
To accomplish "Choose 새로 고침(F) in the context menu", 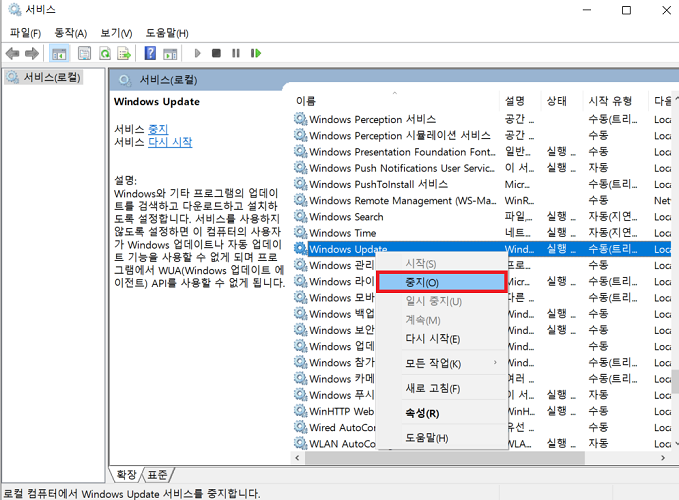I will (441, 388).
